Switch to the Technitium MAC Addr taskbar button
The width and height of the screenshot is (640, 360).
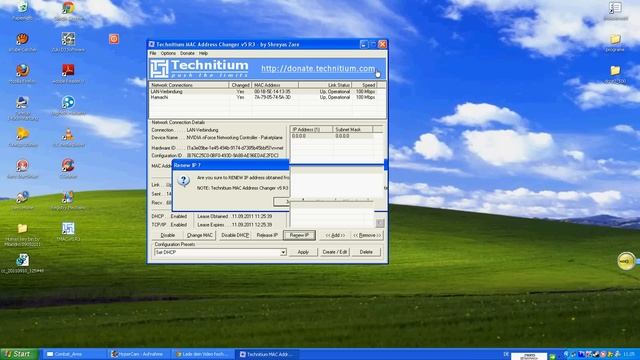(x=267, y=354)
